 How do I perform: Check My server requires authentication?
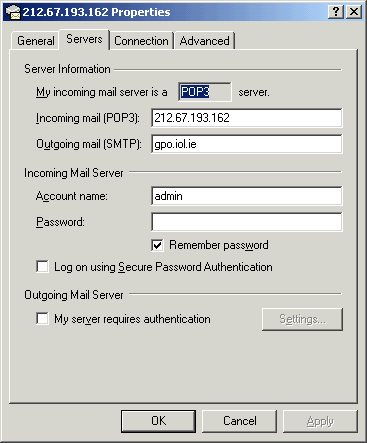[42, 318]
